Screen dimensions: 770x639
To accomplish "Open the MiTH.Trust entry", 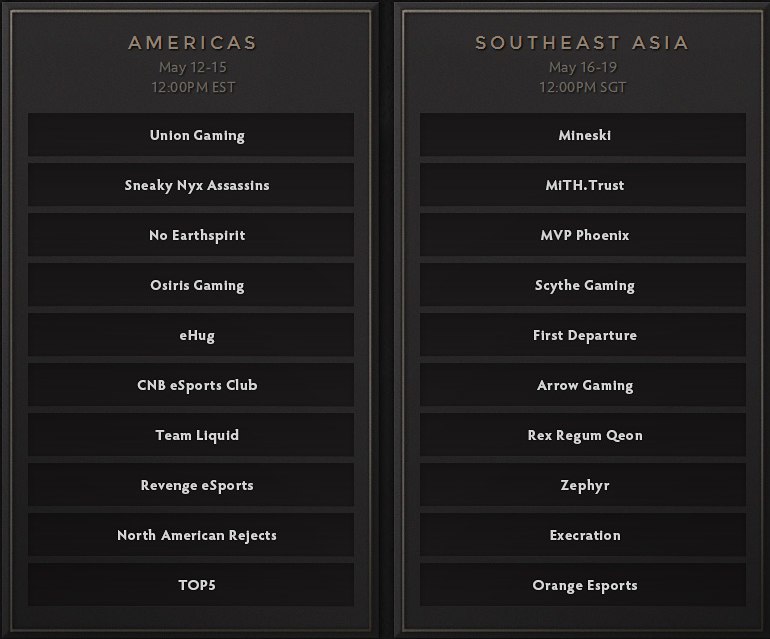I will (x=583, y=185).
